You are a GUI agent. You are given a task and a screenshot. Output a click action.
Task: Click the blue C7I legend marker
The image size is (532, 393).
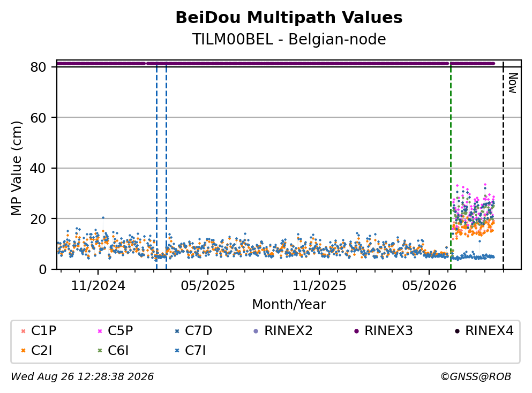177,351
